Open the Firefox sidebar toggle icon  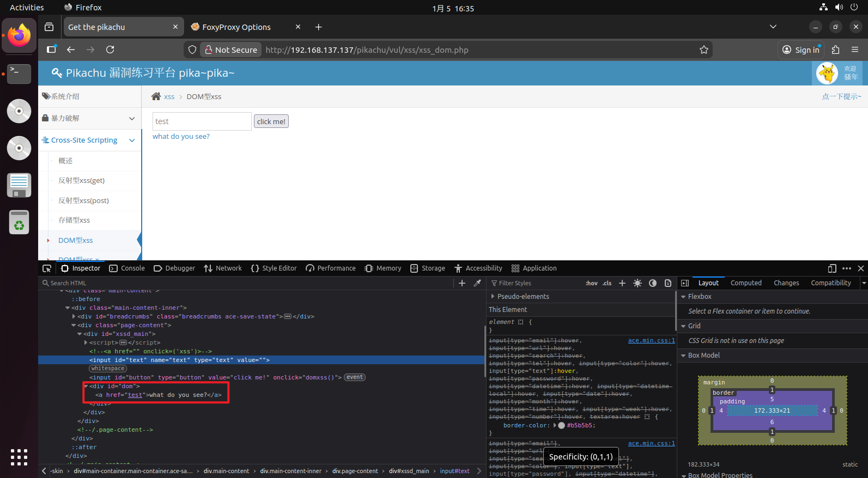coord(51,50)
